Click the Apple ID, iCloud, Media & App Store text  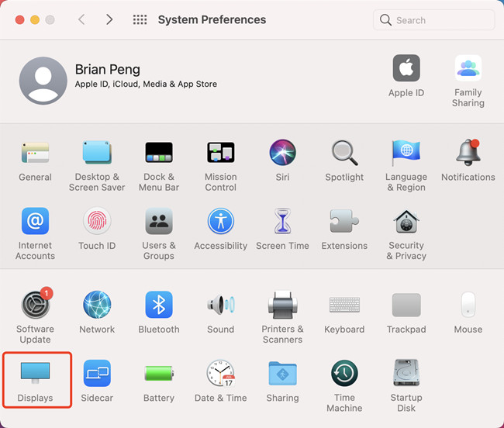[146, 85]
